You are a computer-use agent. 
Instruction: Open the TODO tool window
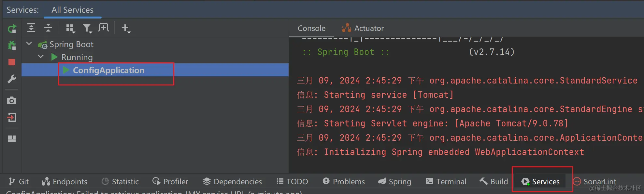pos(292,181)
